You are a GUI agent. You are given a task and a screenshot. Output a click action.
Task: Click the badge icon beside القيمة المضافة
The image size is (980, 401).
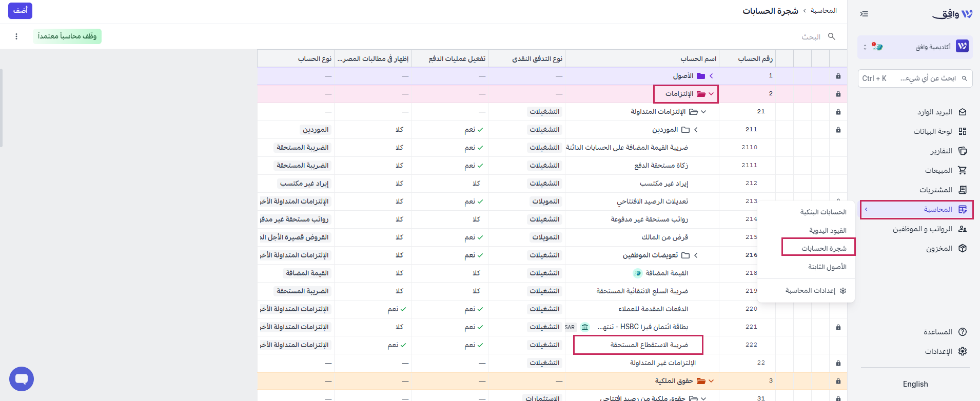click(637, 273)
